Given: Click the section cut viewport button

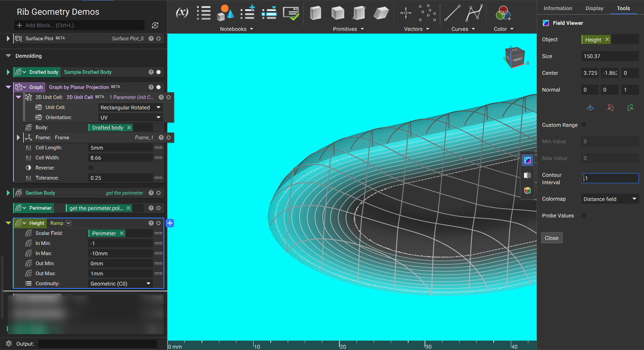Looking at the screenshot, I should 527,175.
